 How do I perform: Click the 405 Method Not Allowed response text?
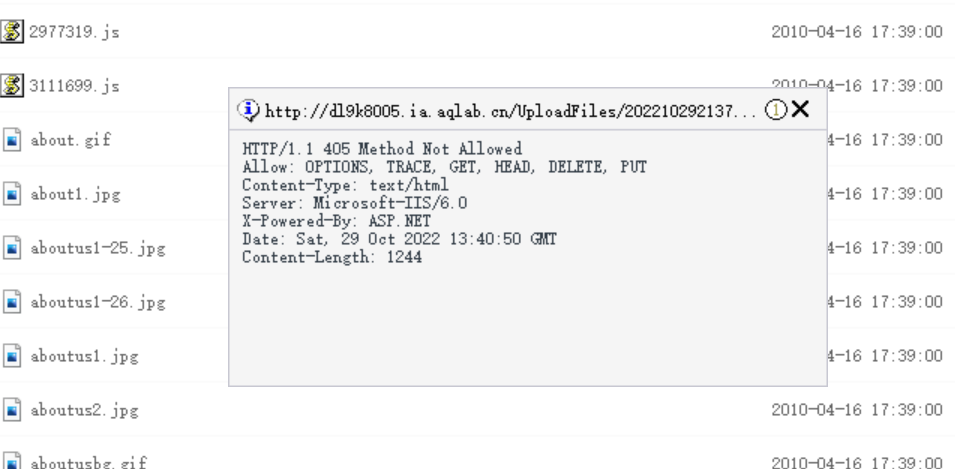(x=382, y=148)
